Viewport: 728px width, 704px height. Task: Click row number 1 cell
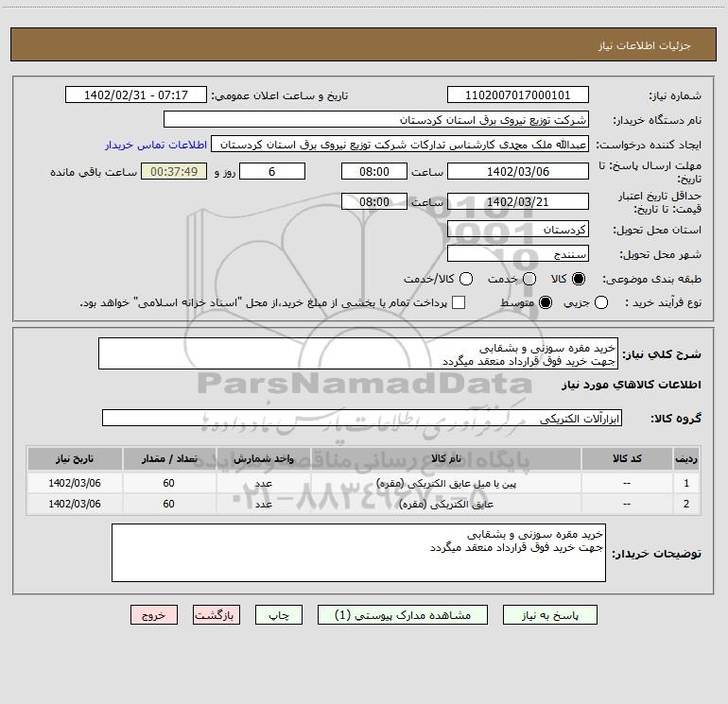686,483
